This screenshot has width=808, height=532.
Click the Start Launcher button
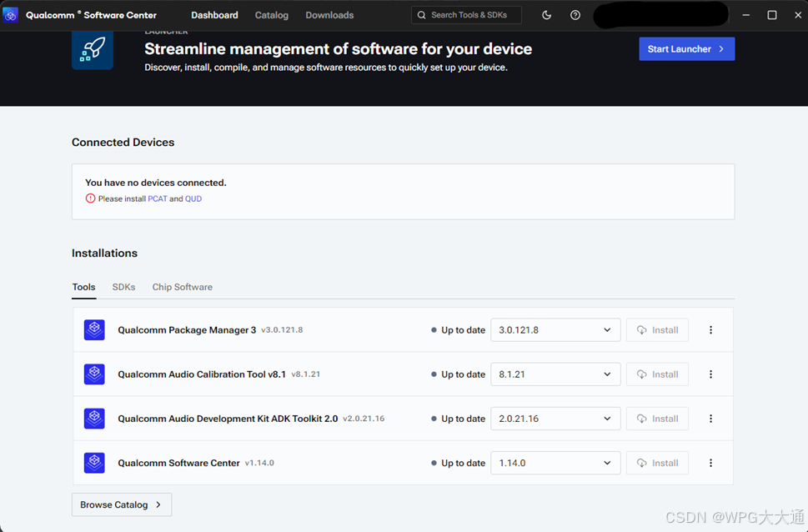(x=687, y=49)
